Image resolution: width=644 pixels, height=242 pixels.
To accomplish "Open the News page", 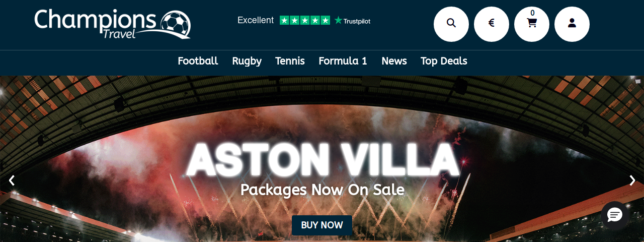I will pos(394,61).
